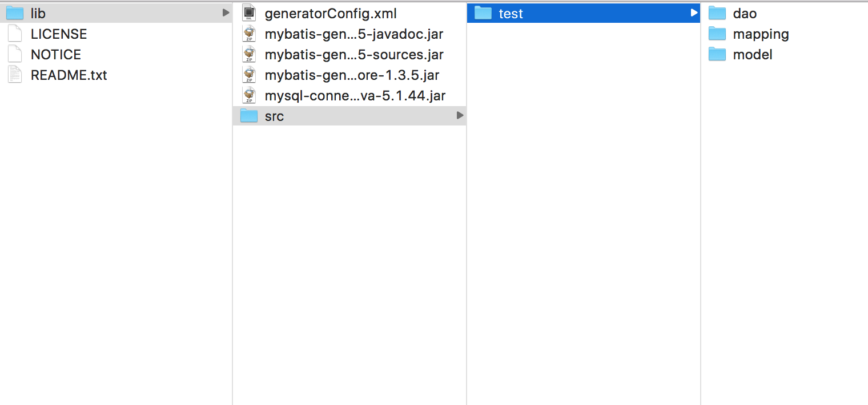Select the README.txt document icon

(x=15, y=75)
